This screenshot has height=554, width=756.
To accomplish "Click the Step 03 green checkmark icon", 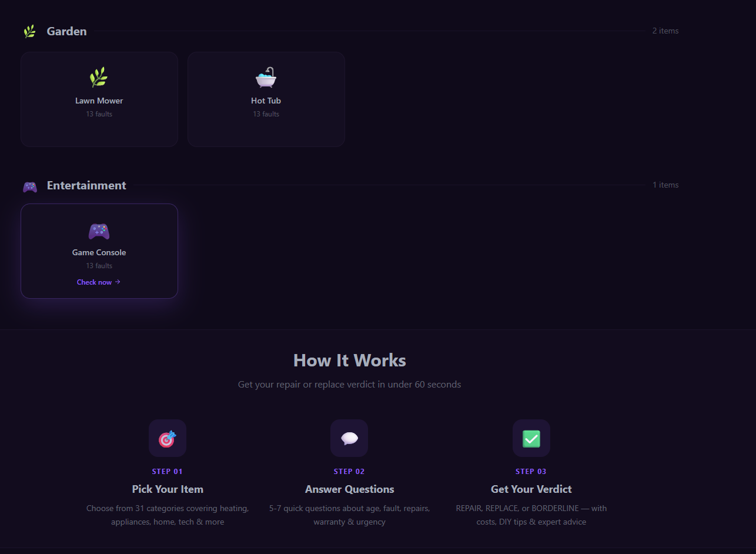I will [531, 439].
